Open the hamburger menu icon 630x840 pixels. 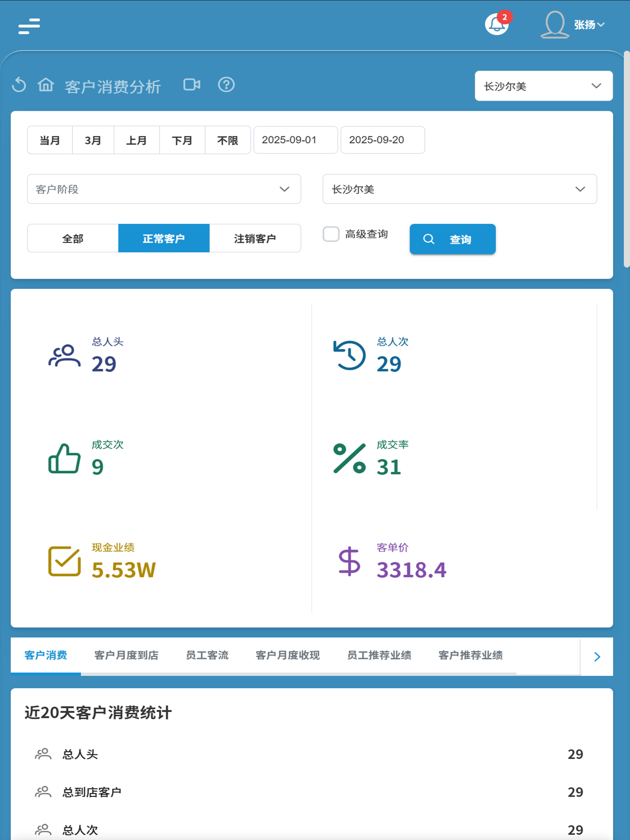click(29, 26)
